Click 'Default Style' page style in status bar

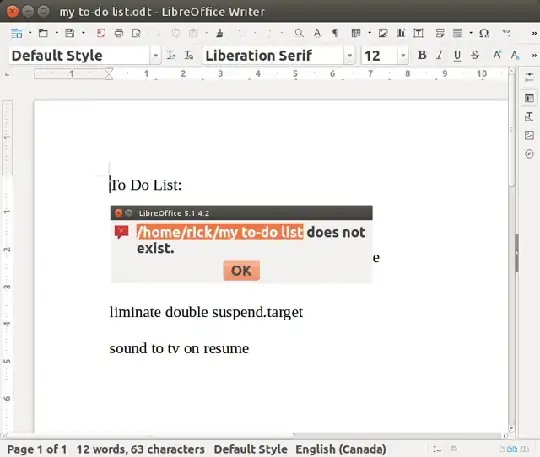point(250,449)
